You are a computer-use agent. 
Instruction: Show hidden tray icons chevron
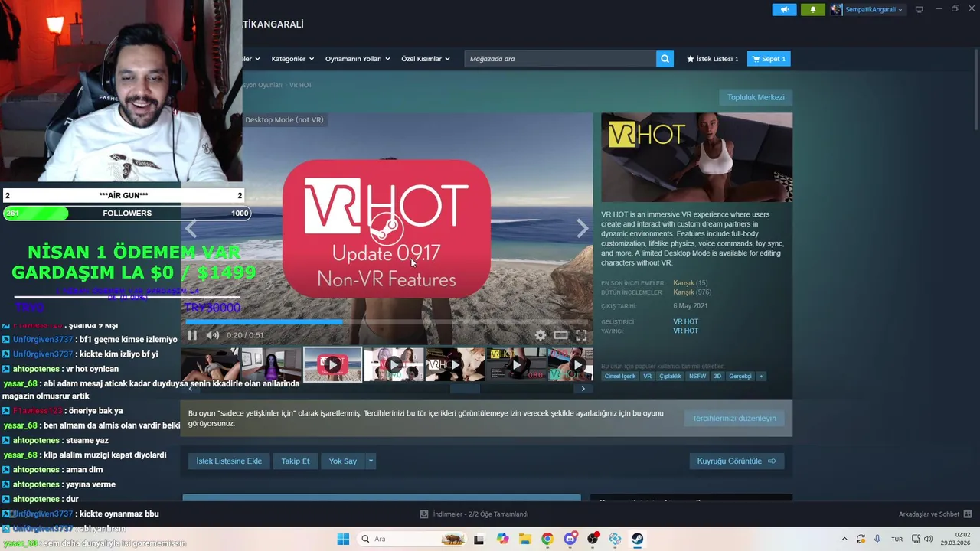click(844, 539)
